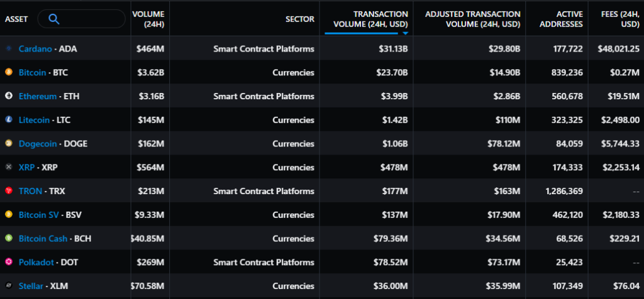Sort by Adjusted Transaction Volume header
The width and height of the screenshot is (644, 299).
473,19
